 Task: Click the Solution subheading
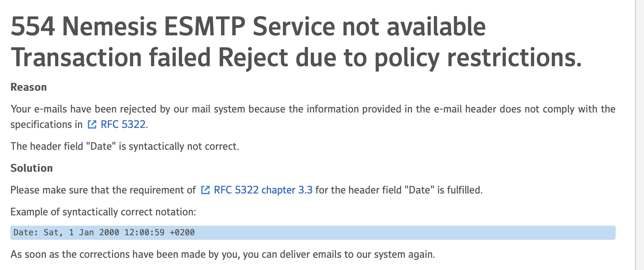pyautogui.click(x=32, y=168)
